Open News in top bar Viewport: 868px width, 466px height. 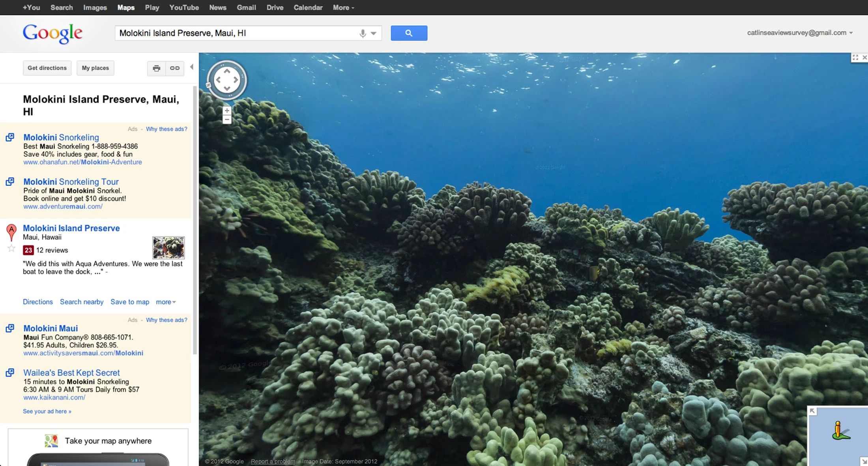point(218,7)
